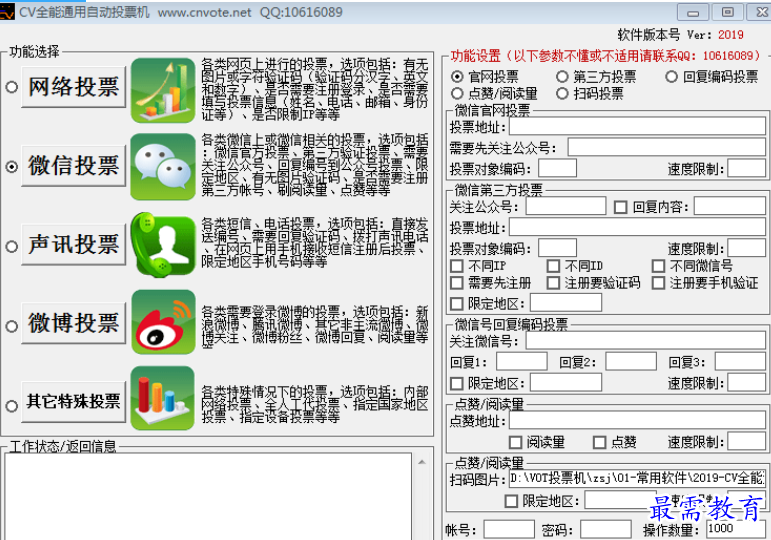The image size is (771, 540).
Task: Select the 声讯投票 radio button
Action: [12, 246]
